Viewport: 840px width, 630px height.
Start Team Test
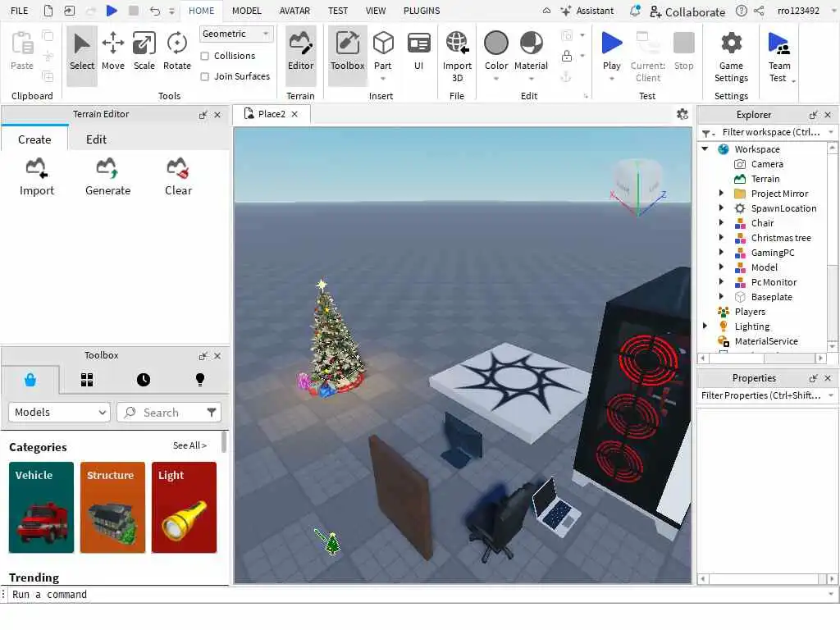pos(779,57)
